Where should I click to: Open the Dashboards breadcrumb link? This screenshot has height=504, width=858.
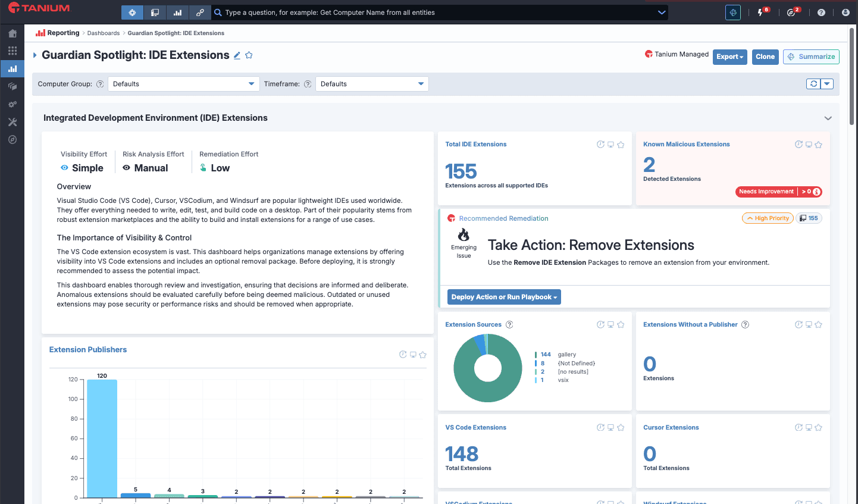click(x=104, y=33)
